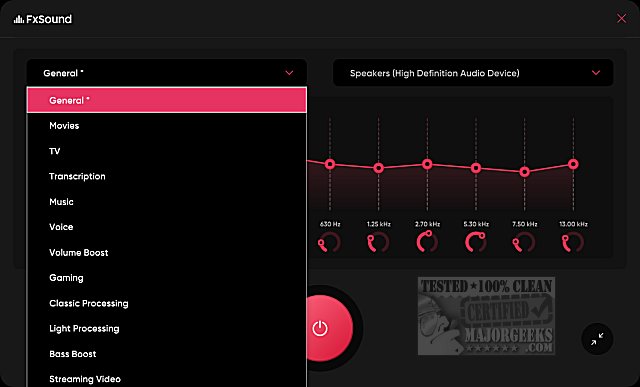Click the 2.70 kHz frequency knob
The image size is (640, 387).
pos(427,242)
